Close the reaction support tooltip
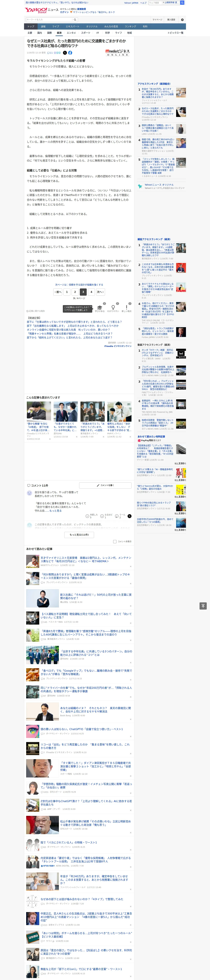The image size is (210, 980). (91, 307)
